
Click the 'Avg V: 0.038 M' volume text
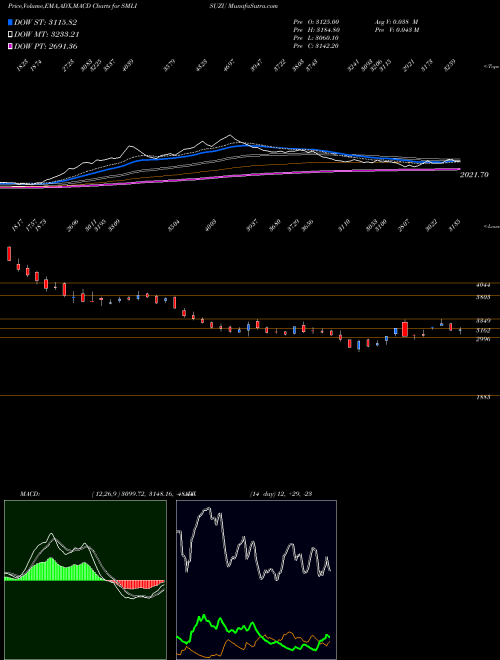[x=396, y=21]
